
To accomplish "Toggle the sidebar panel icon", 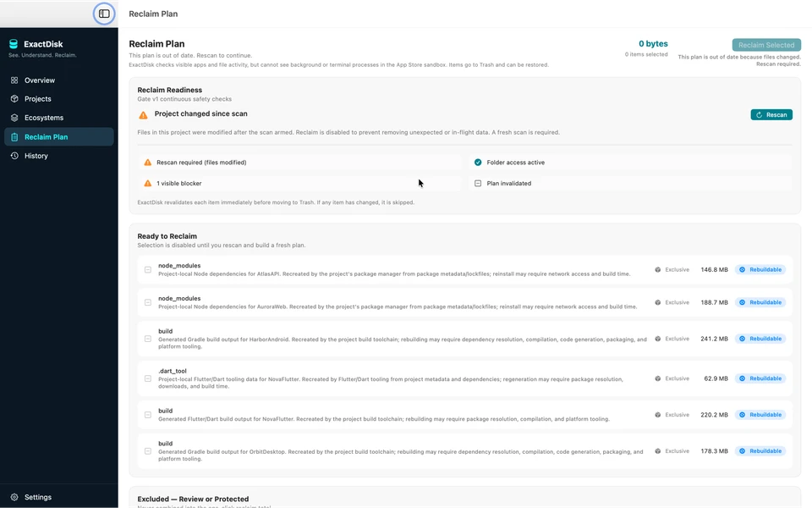I will (x=104, y=14).
